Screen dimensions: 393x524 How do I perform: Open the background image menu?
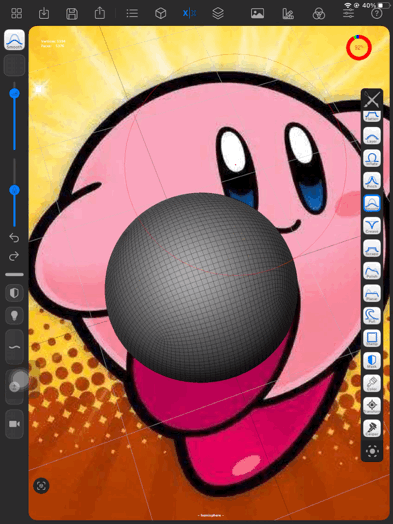coord(257,13)
